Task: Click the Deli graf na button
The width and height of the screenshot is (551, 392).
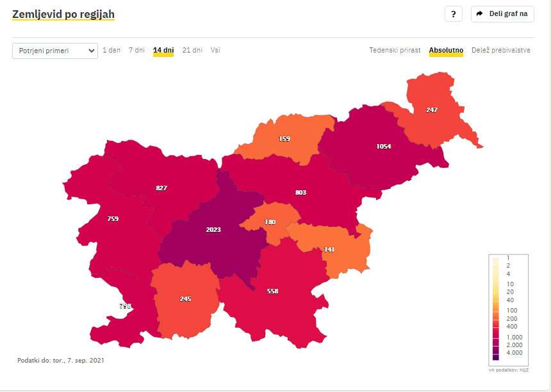Action: [502, 14]
